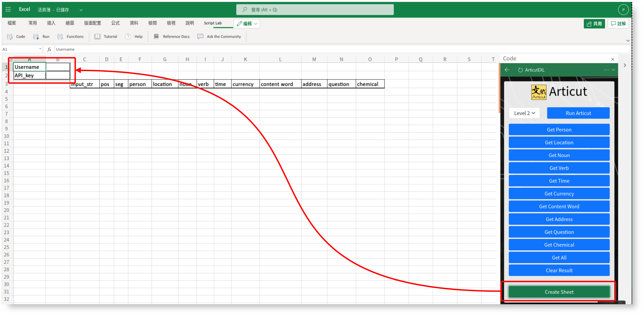Viewport: 644px width, 316px height.
Task: Select column P header
Action: click(x=396, y=59)
